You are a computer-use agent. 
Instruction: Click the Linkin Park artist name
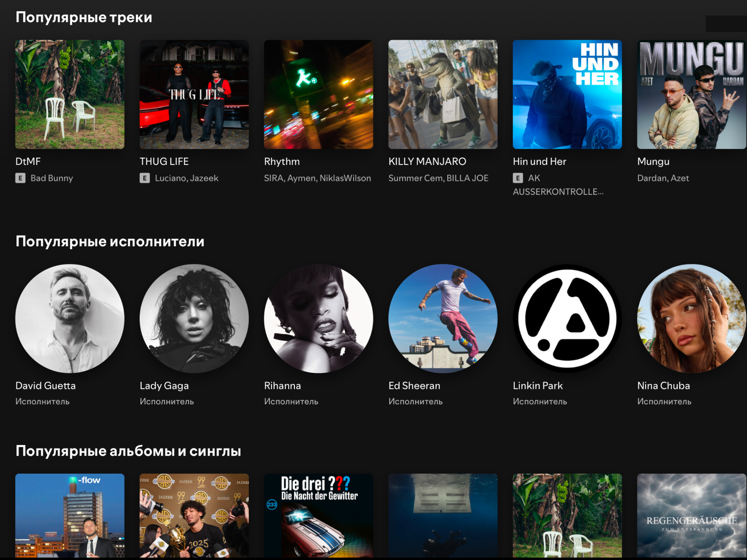click(538, 385)
